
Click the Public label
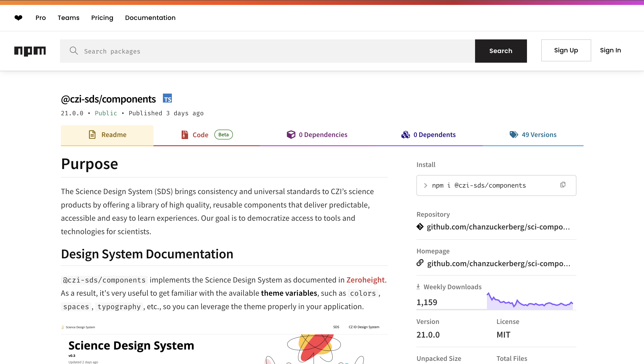[106, 113]
